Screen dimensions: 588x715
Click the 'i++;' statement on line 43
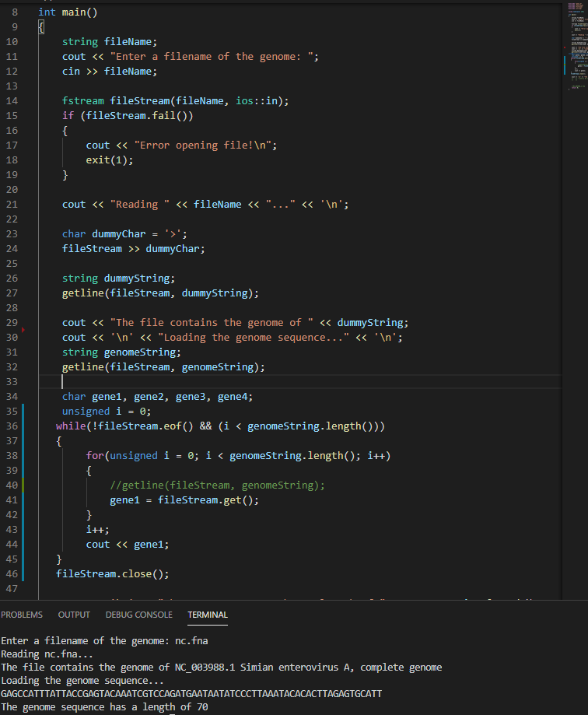(x=97, y=530)
